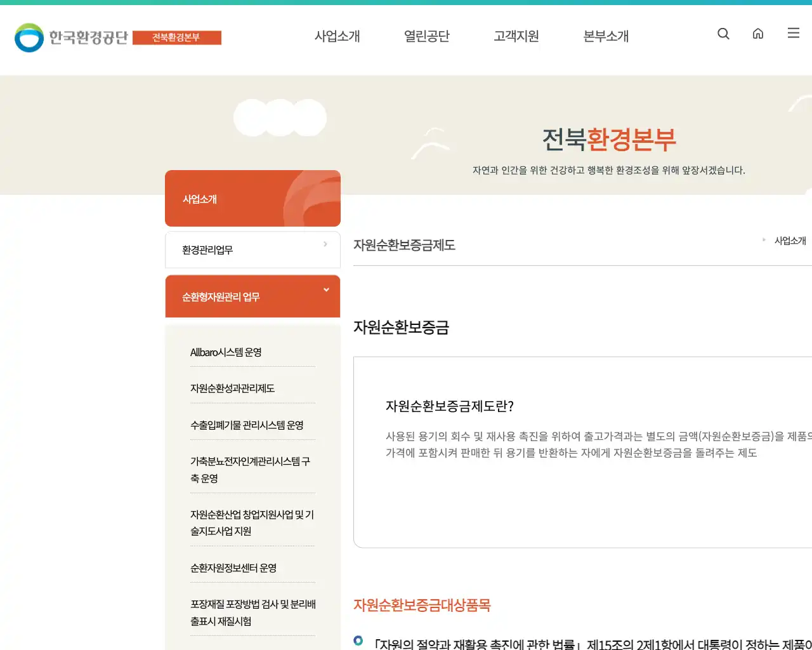Open the 열린공단 menu
The width and height of the screenshot is (812, 650).
[x=426, y=36]
